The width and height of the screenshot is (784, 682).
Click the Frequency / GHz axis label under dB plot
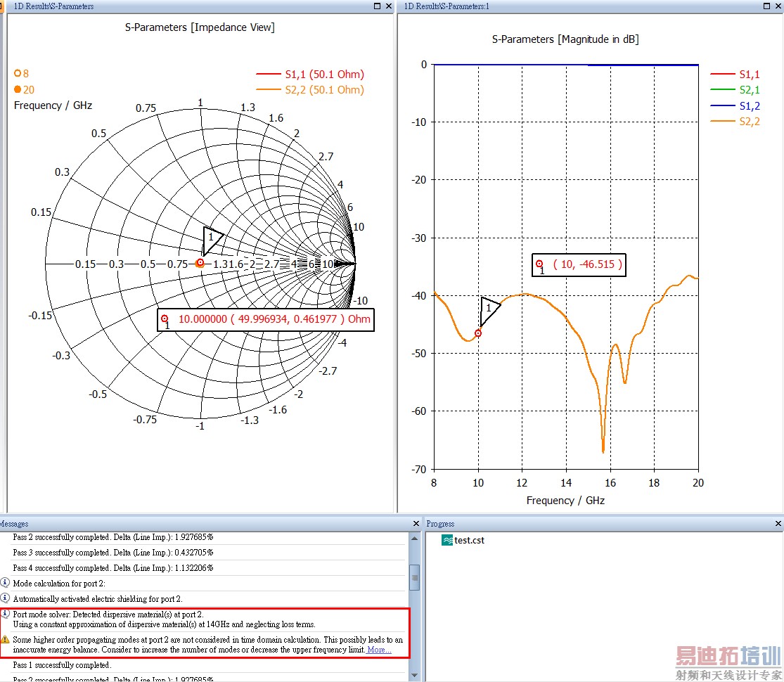pos(565,501)
